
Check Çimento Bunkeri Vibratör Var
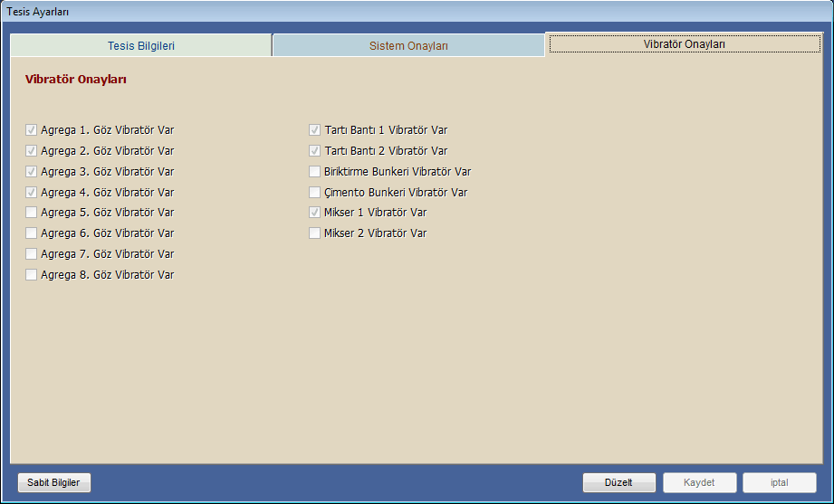click(x=315, y=193)
